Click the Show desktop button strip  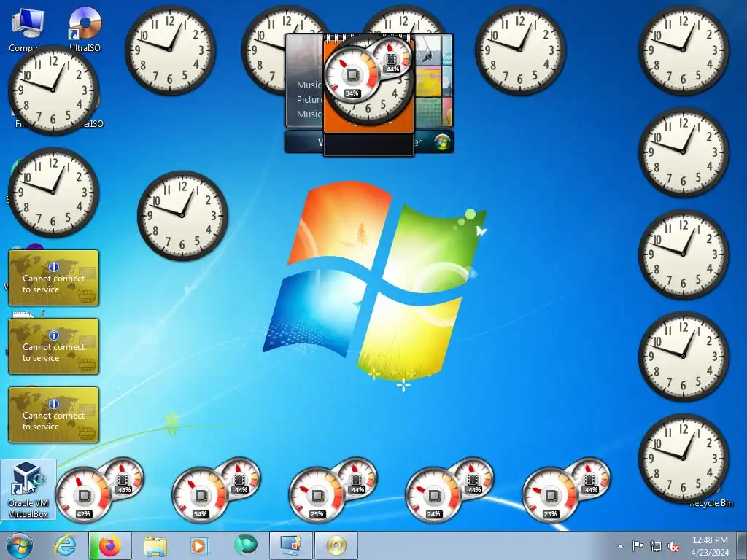coord(741,545)
